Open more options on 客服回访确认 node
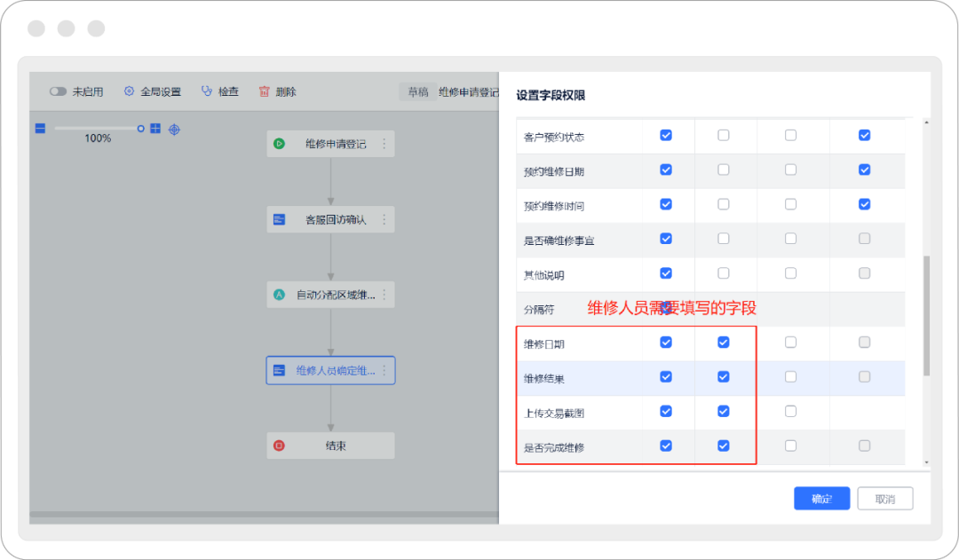The image size is (959, 560). pos(384,219)
